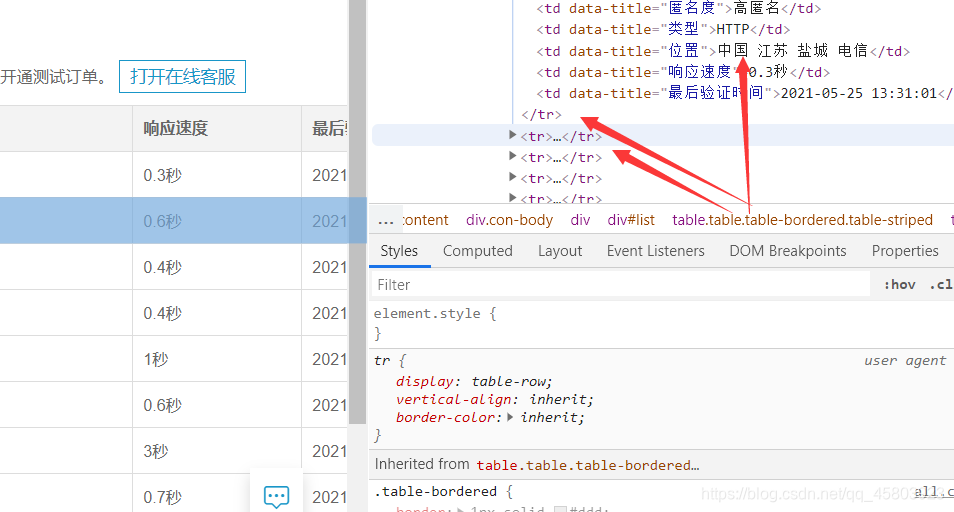Click the page's vertical scrollbar thumb
The height and width of the screenshot is (512, 954).
pyautogui.click(x=357, y=212)
